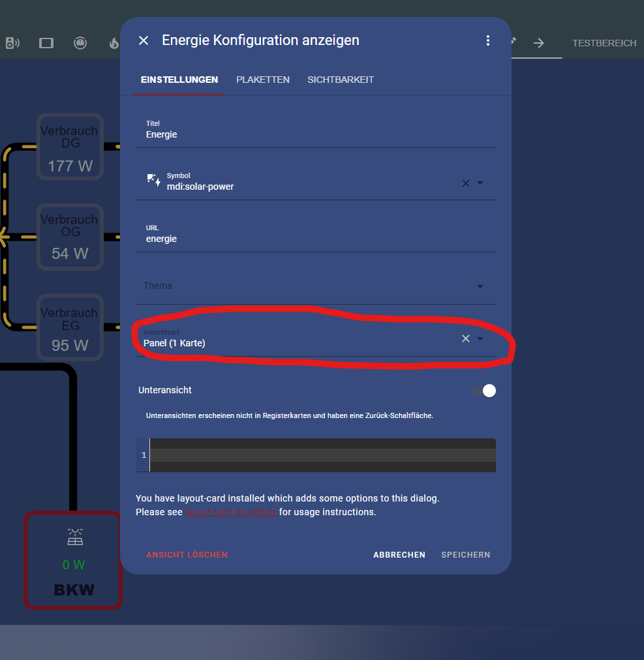Open the Testbereich view tab

click(x=604, y=43)
